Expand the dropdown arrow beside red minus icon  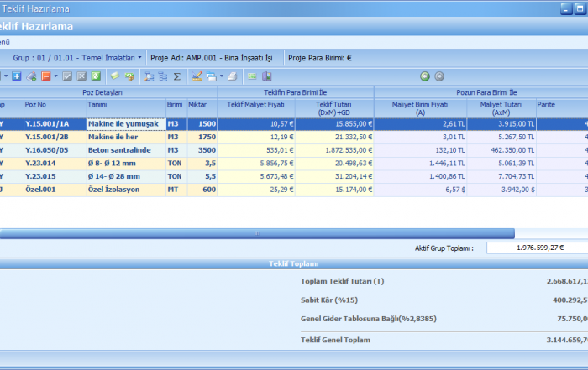pos(55,76)
